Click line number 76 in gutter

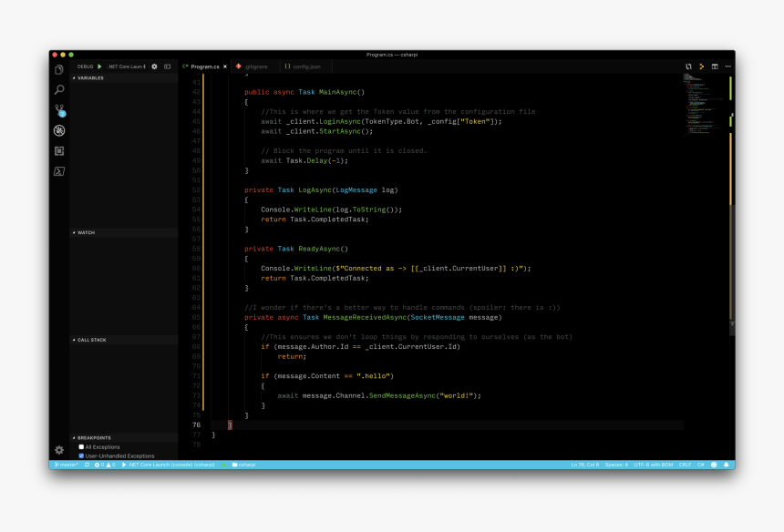pyautogui.click(x=197, y=425)
